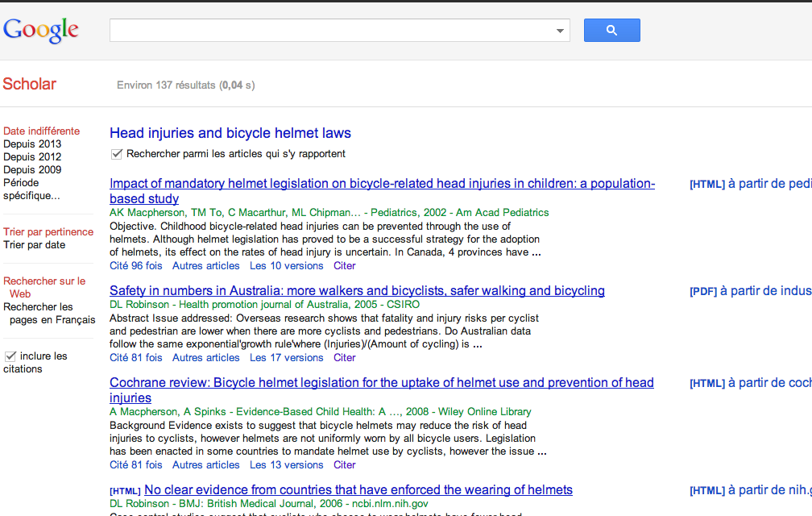Open the [PDF] full-text link beside Safety in numbers
The width and height of the screenshot is (812, 516).
751,291
